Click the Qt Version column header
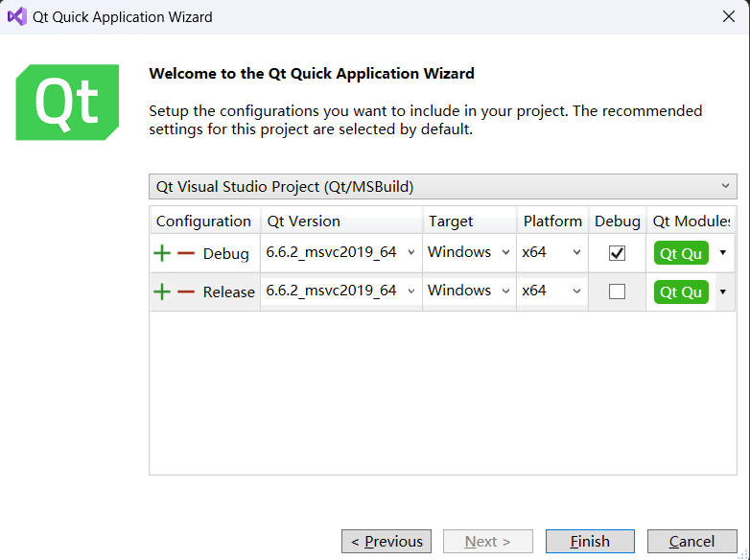This screenshot has height=560, width=750. pos(304,221)
